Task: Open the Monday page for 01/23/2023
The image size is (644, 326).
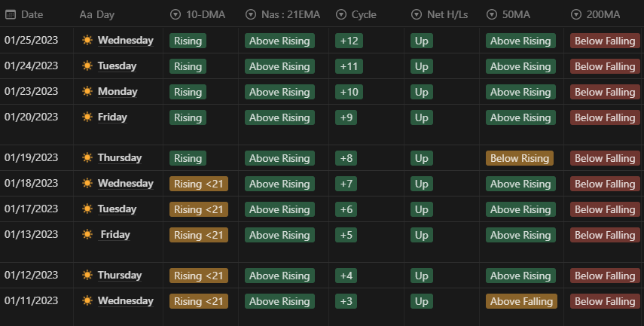Action: pyautogui.click(x=118, y=91)
